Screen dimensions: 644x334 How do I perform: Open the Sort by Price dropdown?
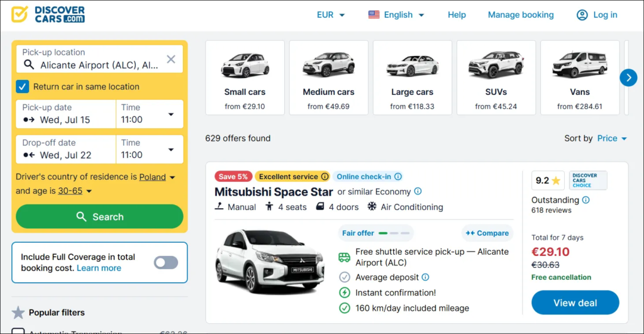pos(612,138)
